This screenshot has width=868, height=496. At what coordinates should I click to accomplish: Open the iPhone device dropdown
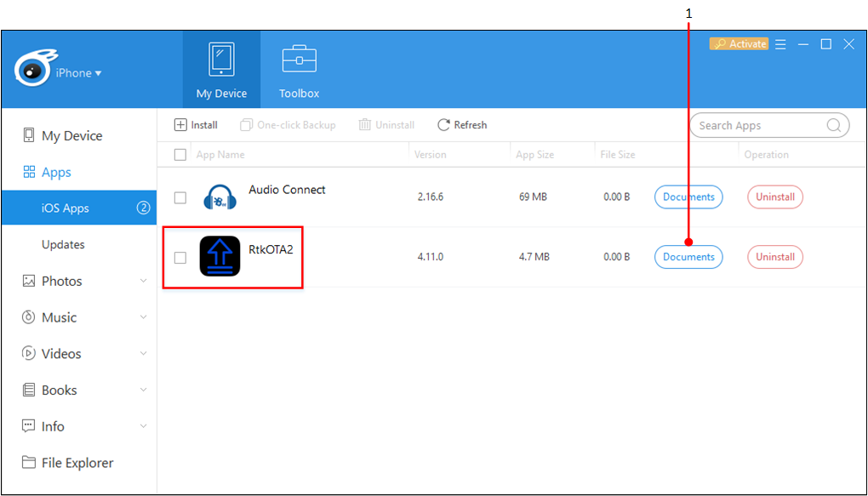79,73
